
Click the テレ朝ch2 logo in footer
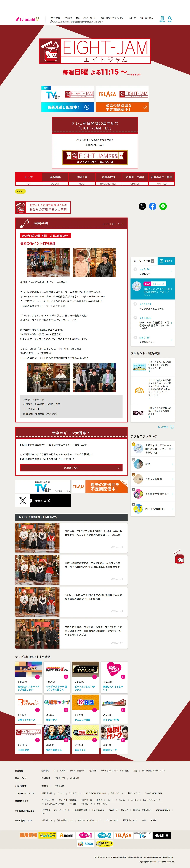104,835
